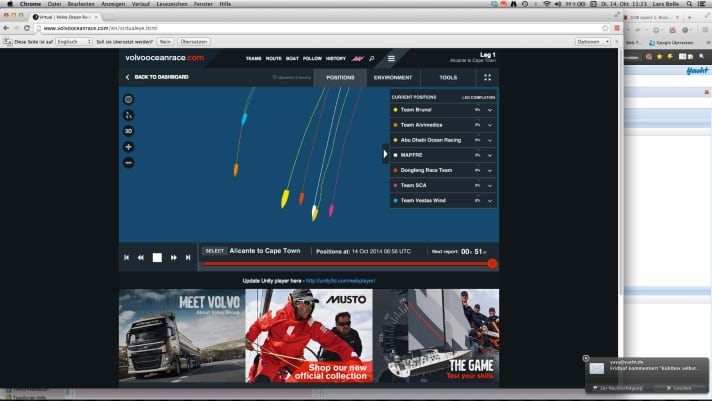Image resolution: width=712 pixels, height=401 pixels.
Task: Expand the MAPFRE row chevron
Action: click(x=490, y=155)
